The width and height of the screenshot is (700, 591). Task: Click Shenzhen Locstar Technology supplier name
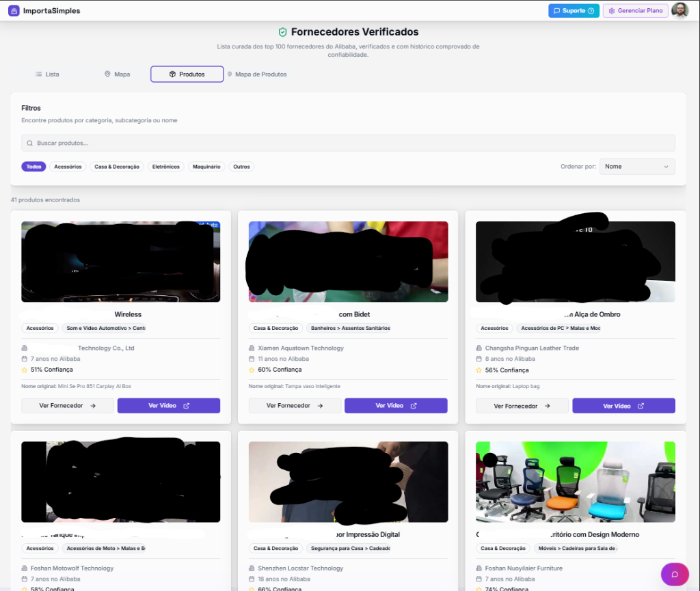click(x=301, y=568)
